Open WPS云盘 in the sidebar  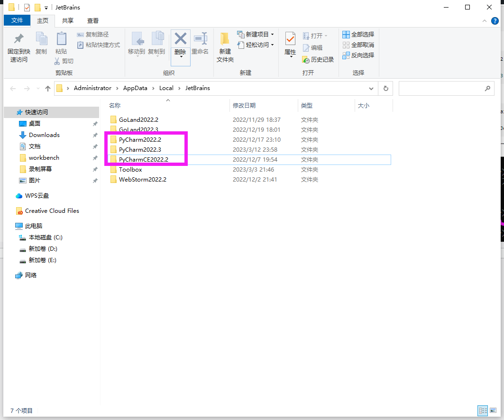tap(37, 196)
